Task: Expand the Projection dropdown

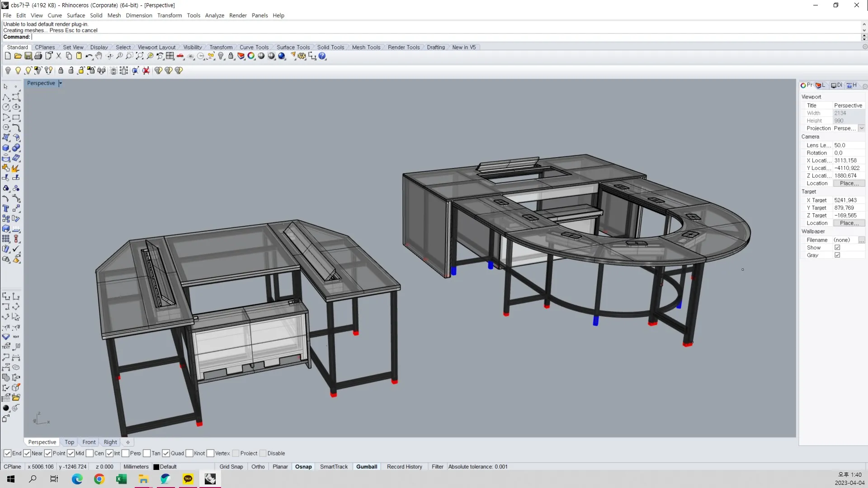Action: coord(862,128)
